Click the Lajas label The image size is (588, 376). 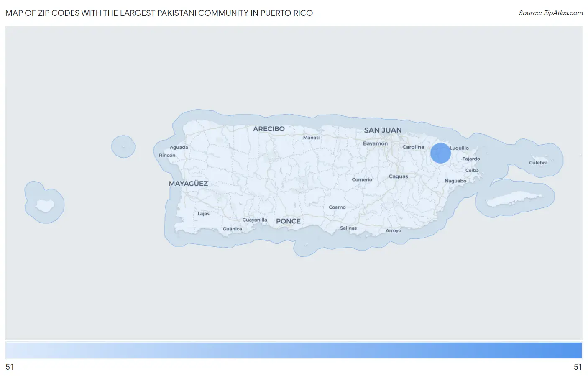point(203,214)
